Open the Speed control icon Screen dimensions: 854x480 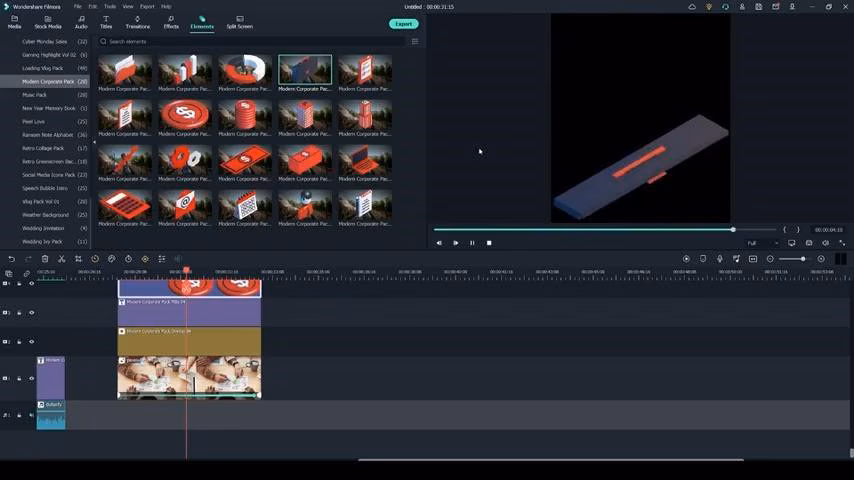coord(95,259)
